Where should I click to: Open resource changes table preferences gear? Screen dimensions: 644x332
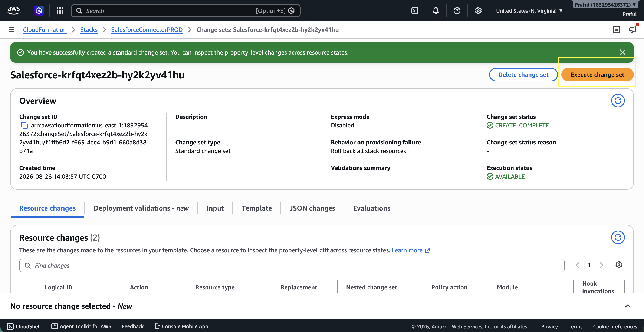coord(619,265)
